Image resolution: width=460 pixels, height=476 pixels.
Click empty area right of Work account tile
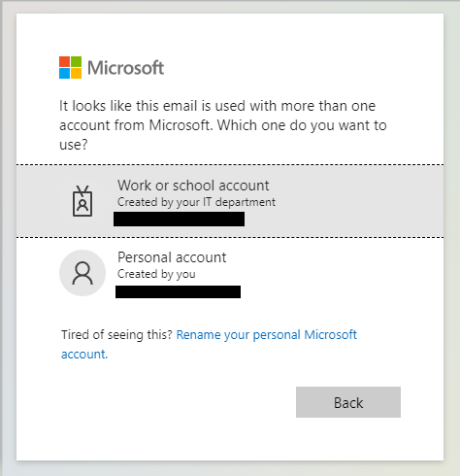(359, 201)
